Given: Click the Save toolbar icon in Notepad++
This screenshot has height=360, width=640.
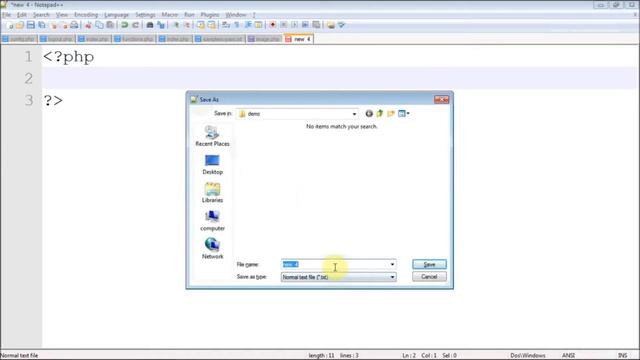Looking at the screenshot, I should [31, 25].
